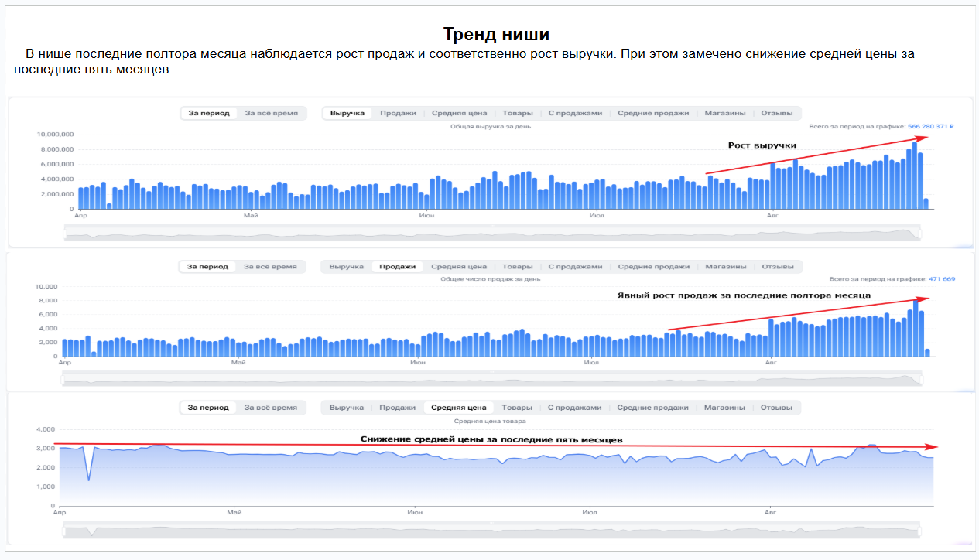Click the range slider under the revenue chart
This screenshot has width=979, height=560.
[x=493, y=233]
